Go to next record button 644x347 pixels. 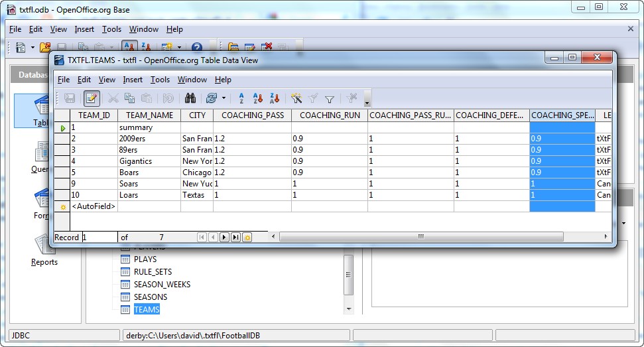[x=224, y=238]
